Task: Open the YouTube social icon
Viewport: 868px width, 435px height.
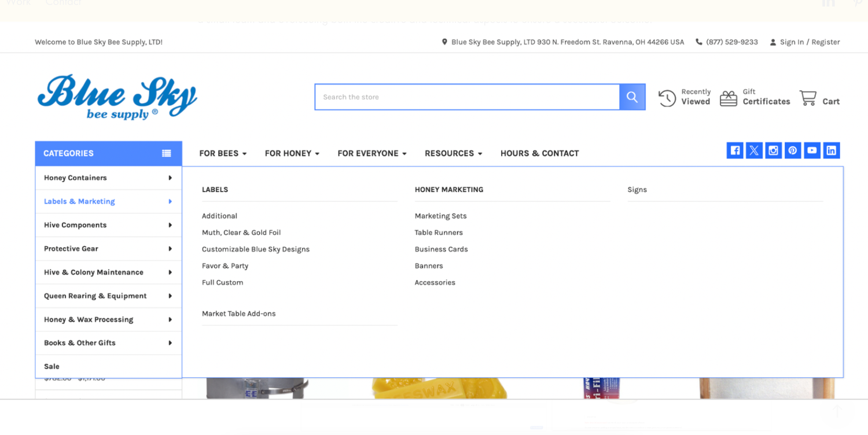Action: pos(812,150)
